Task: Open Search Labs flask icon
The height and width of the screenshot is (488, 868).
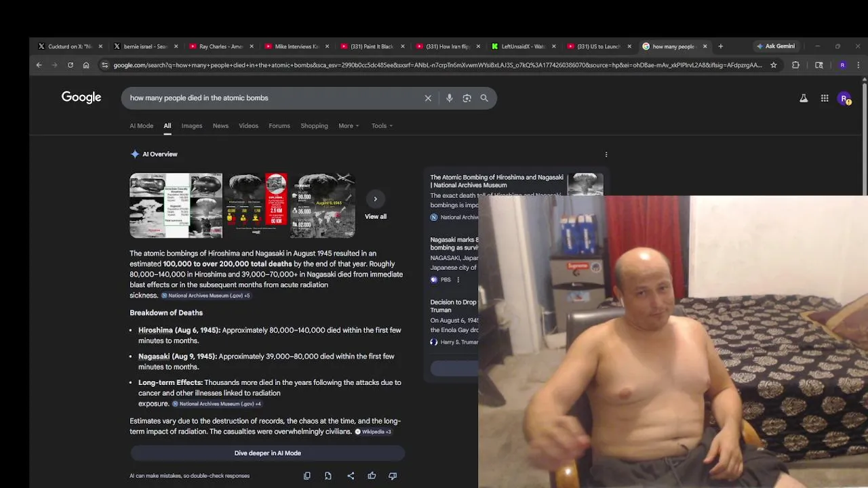Action: (804, 98)
